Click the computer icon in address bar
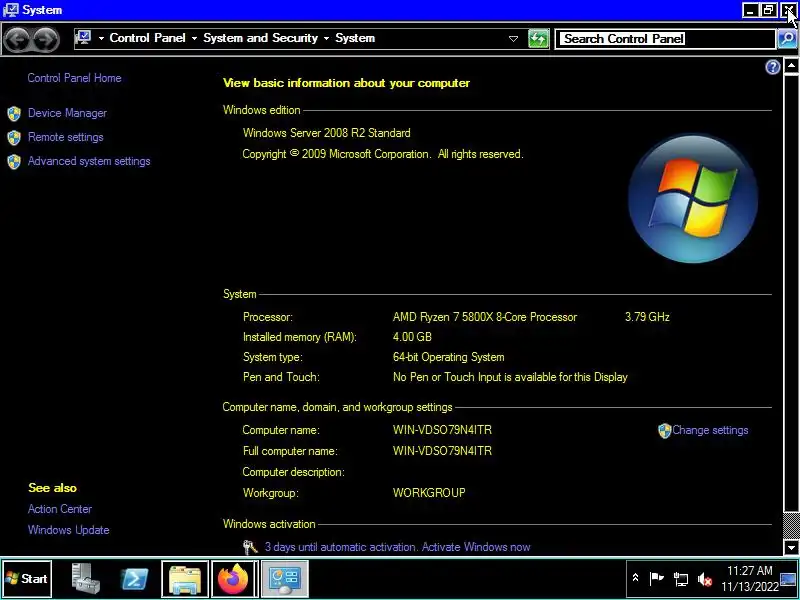This screenshot has height=600, width=800. [x=83, y=38]
